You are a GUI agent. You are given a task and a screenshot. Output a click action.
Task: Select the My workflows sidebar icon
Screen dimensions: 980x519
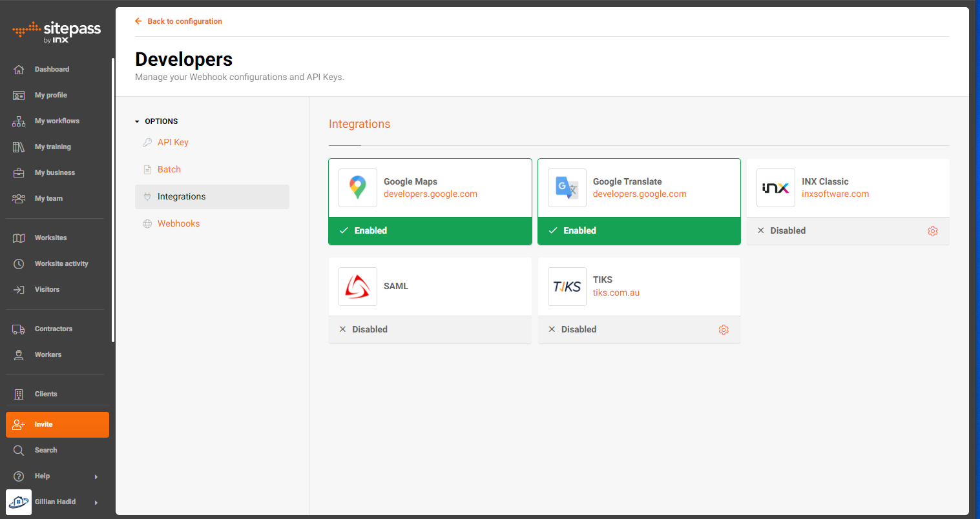coord(18,121)
